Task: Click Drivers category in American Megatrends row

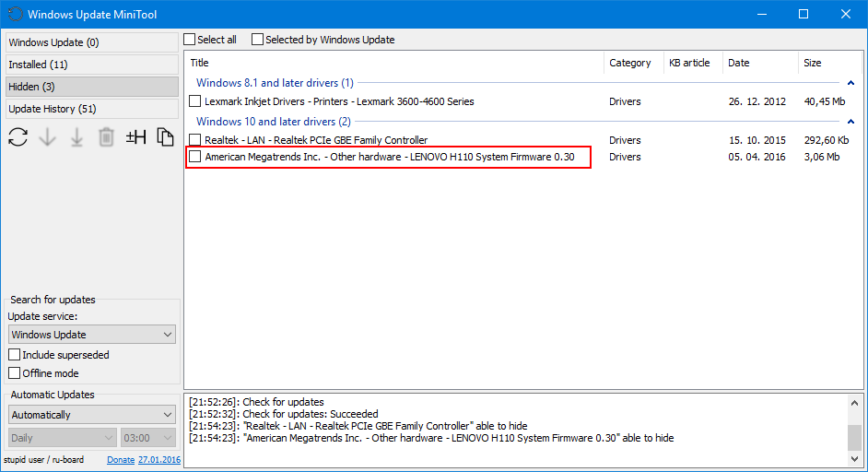Action: 625,157
